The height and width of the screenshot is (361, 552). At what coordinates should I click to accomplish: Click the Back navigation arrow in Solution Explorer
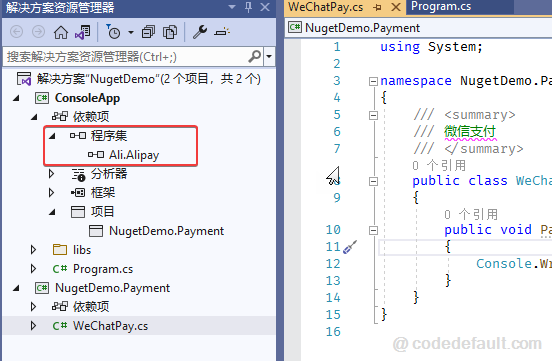tap(17, 32)
